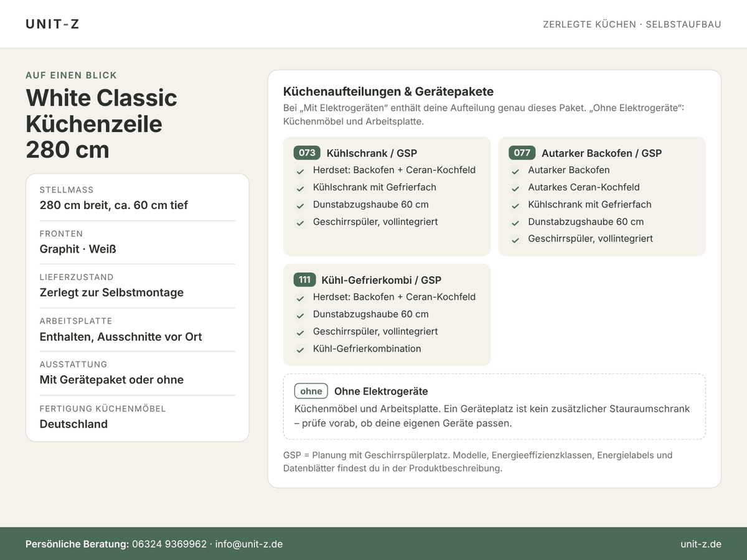Click checkmark beside 'Autarkes Ceran-Kochfeld'
Screen dimensions: 747x560
coord(515,188)
